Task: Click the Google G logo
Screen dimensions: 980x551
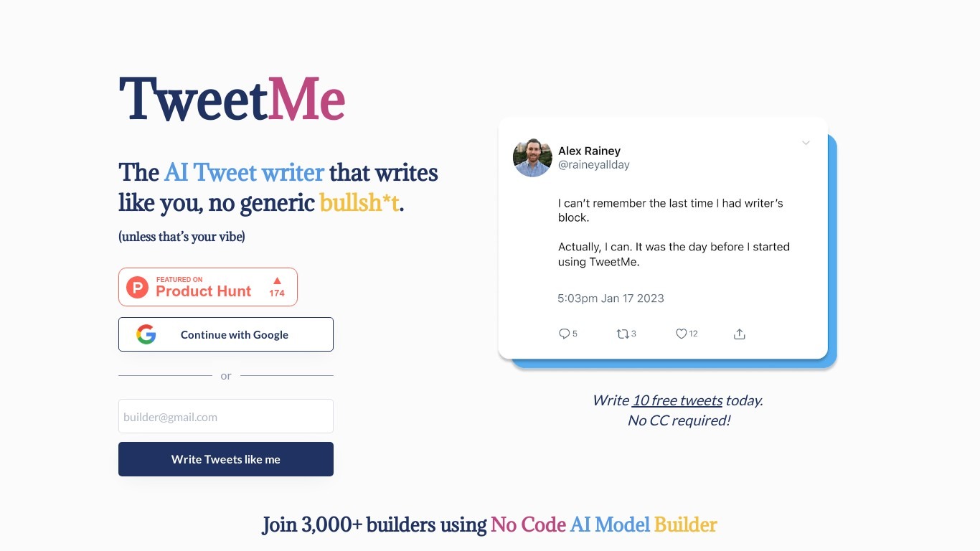Action: tap(146, 334)
